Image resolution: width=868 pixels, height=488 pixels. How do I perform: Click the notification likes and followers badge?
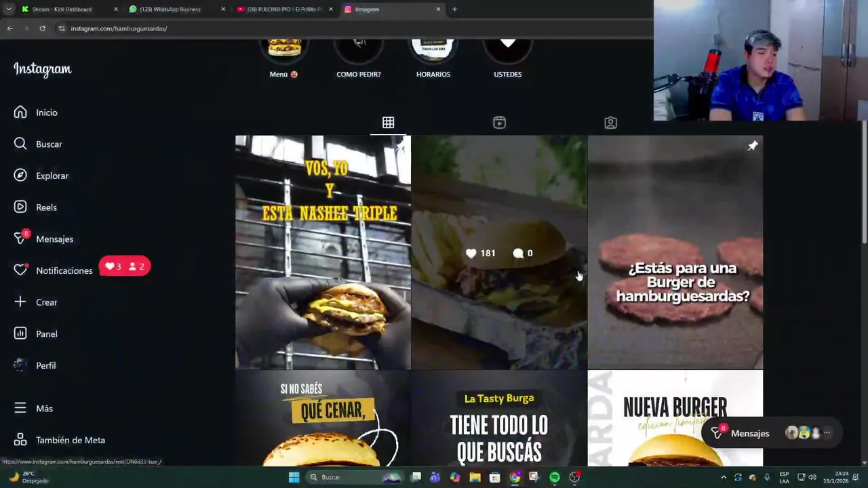click(x=125, y=266)
